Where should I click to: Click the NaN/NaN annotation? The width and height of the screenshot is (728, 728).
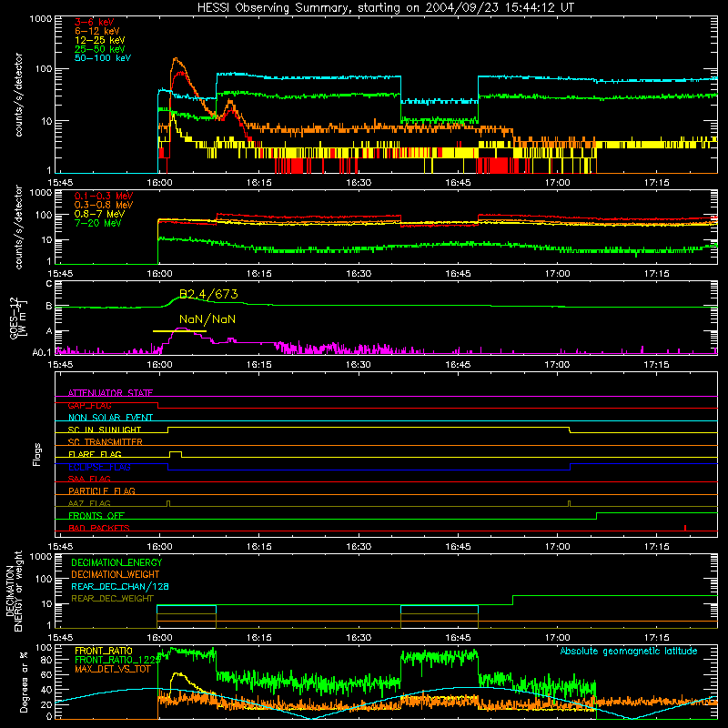[x=207, y=319]
